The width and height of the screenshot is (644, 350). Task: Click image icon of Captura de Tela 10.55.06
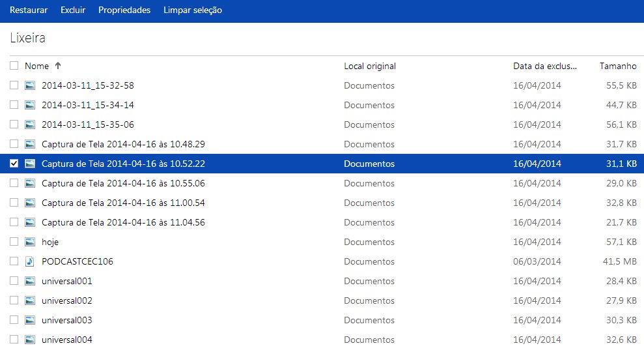point(29,183)
